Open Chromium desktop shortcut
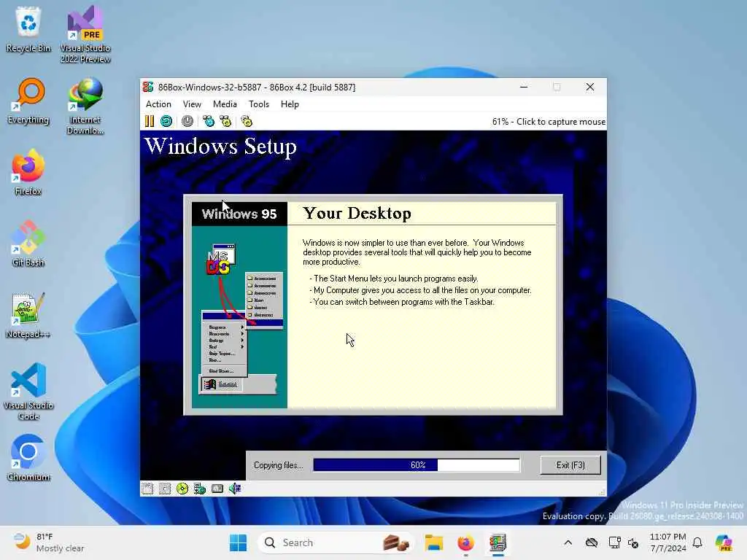Viewport: 747px width, 560px height. 28,458
